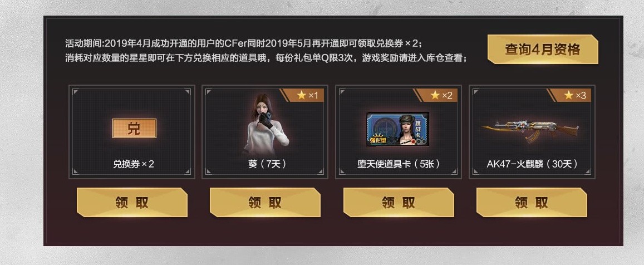
Task: Select the AK47-火麒麟 rifle image
Action: (x=530, y=130)
